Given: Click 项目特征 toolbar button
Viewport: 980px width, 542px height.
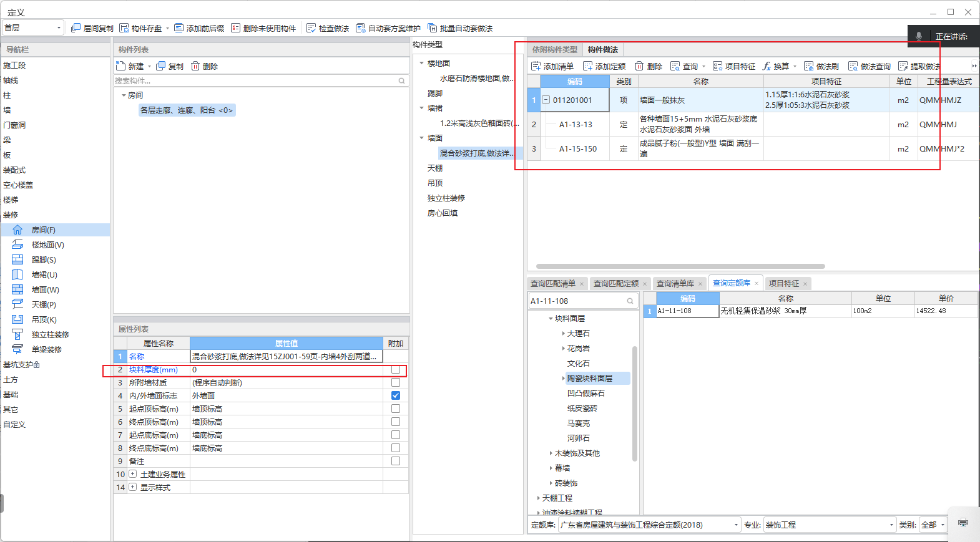Looking at the screenshot, I should [x=734, y=66].
